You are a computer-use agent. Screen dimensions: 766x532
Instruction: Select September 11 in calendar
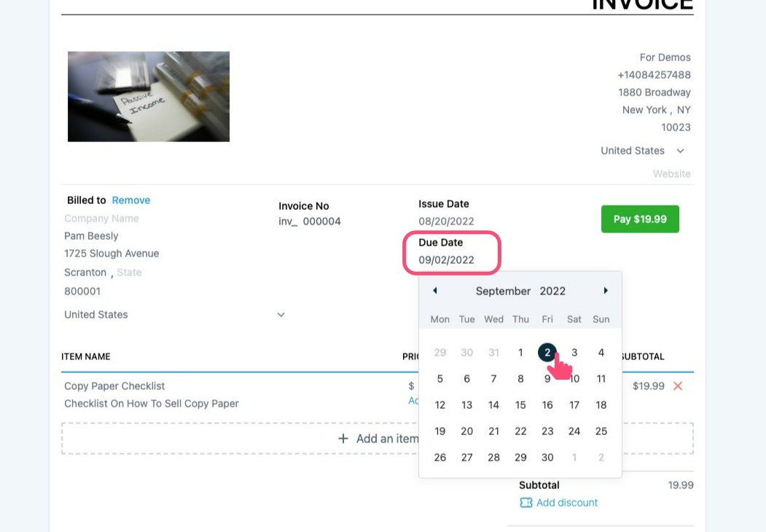click(601, 379)
